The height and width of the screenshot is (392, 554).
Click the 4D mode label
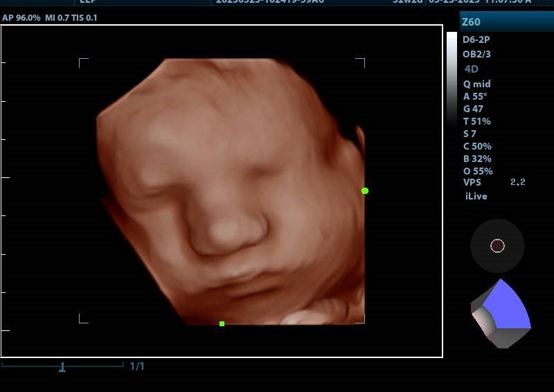click(472, 69)
